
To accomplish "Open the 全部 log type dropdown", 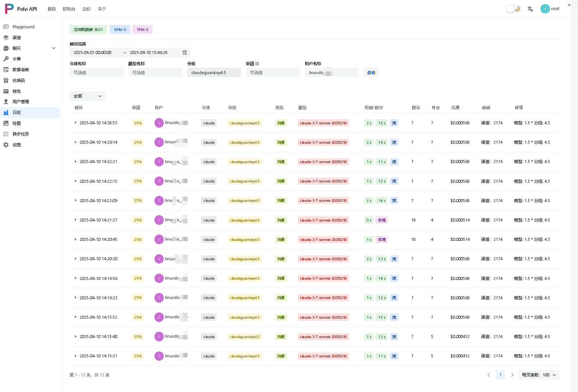I will click(87, 96).
